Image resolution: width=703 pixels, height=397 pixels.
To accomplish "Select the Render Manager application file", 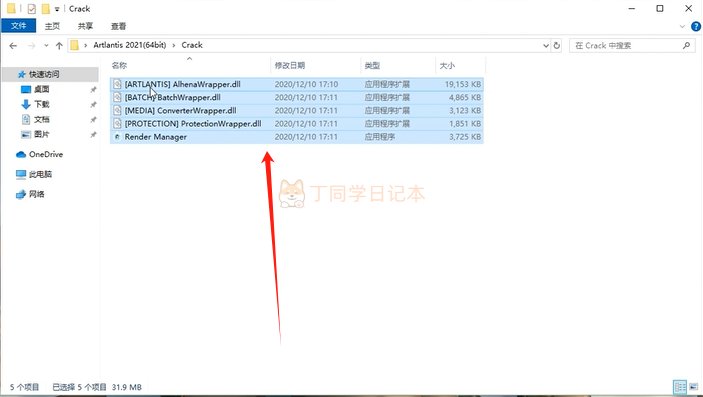I will (x=156, y=137).
